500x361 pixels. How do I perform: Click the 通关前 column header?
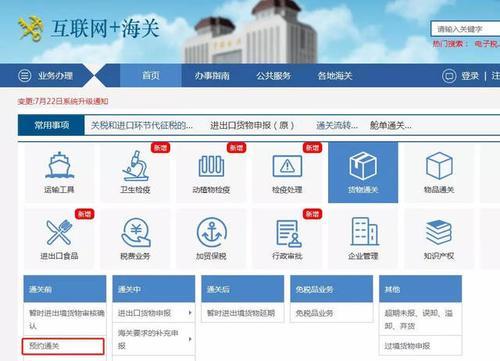tap(65, 289)
